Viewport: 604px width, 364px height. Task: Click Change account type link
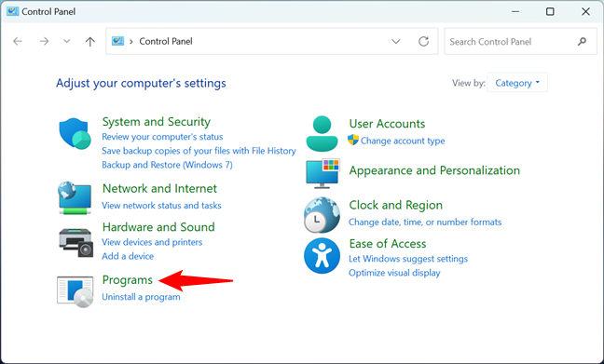403,141
